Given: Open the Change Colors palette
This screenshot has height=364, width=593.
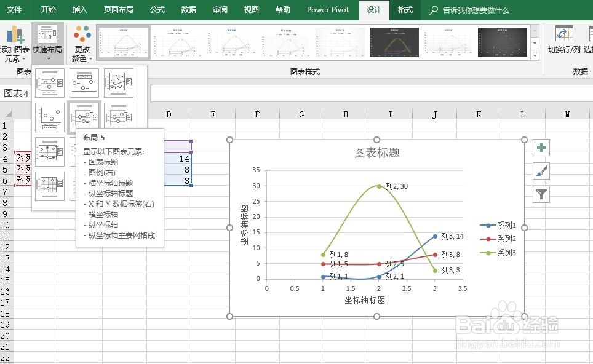Looking at the screenshot, I should [x=82, y=44].
